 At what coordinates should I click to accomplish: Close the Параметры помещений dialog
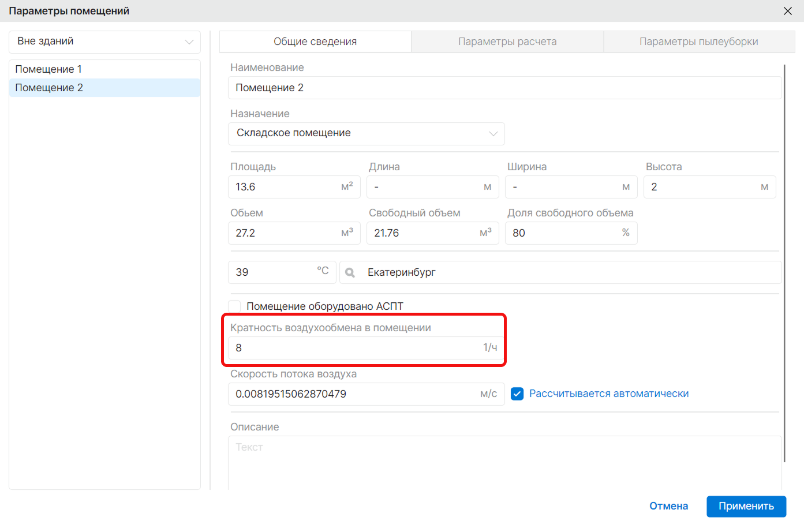tap(787, 11)
